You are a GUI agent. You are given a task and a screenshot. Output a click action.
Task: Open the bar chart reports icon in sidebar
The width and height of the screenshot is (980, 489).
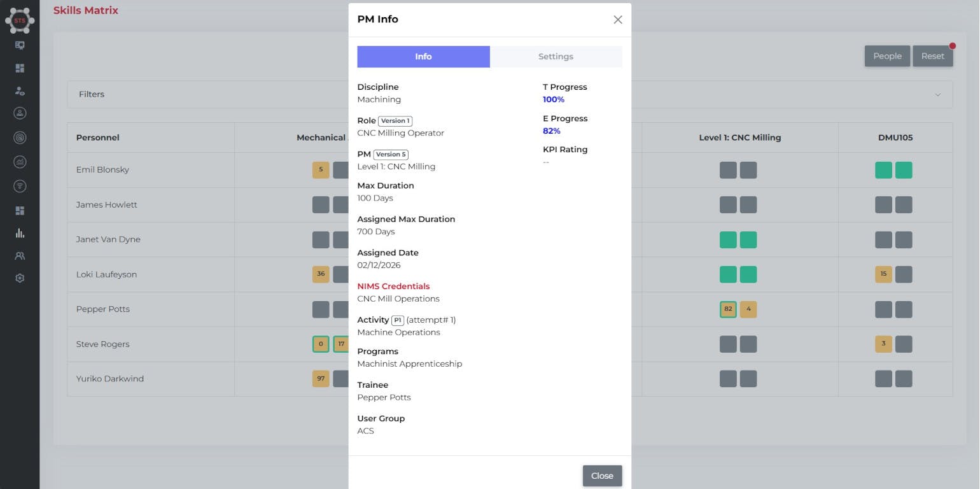tap(20, 233)
